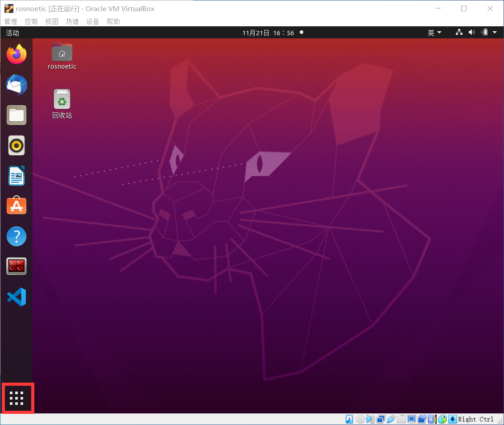
Task: Click the 活动 activities button
Action: click(12, 33)
